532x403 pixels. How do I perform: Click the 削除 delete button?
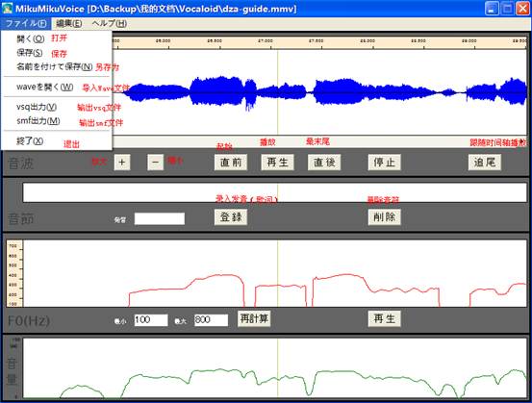click(385, 217)
